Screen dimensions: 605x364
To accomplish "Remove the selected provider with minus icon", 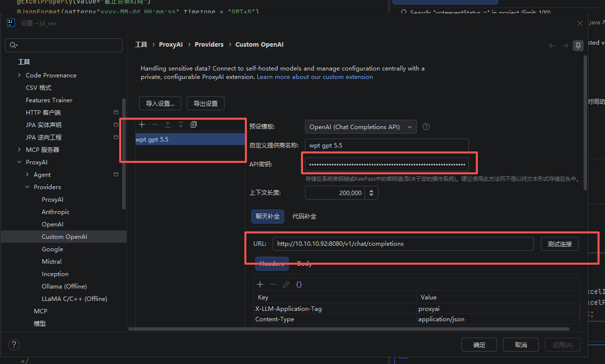I will (x=154, y=125).
